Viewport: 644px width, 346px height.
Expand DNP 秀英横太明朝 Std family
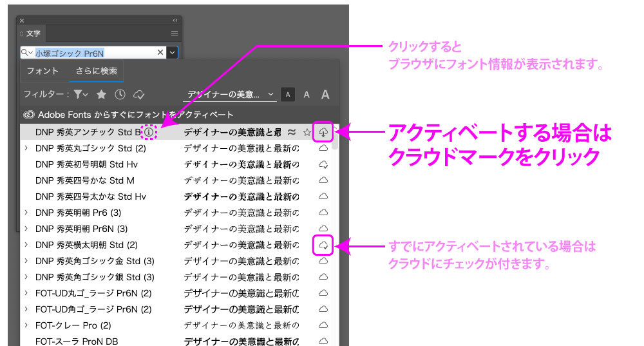click(26, 244)
